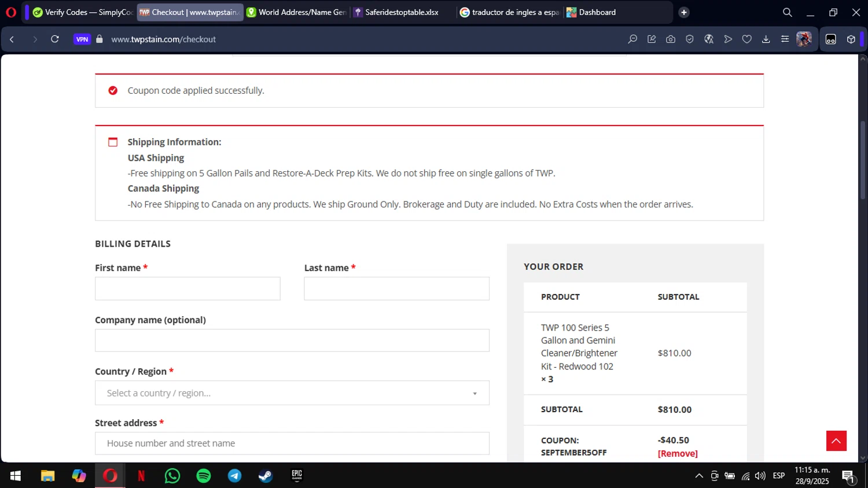Viewport: 868px width, 488px height.
Task: Focus the Company name field
Action: tap(292, 340)
